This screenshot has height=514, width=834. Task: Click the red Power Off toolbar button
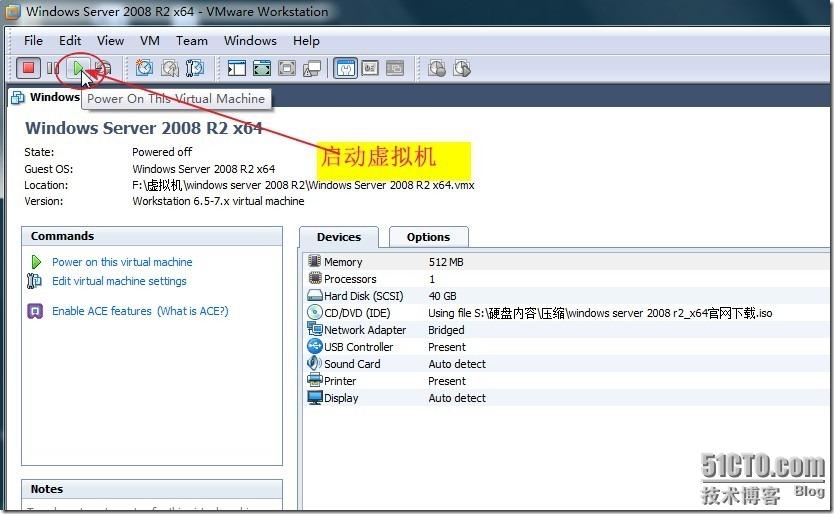[x=28, y=68]
